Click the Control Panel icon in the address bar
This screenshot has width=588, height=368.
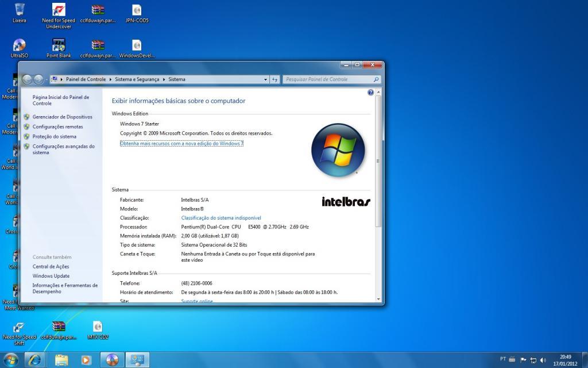[x=55, y=79]
